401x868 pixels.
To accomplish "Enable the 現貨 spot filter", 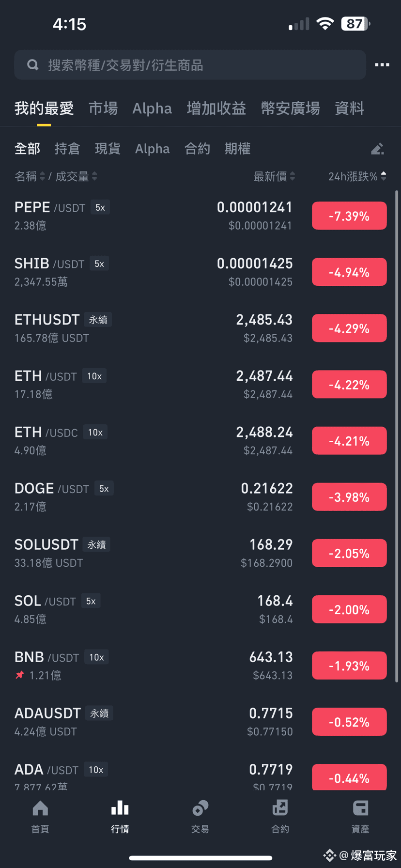I will click(x=108, y=149).
